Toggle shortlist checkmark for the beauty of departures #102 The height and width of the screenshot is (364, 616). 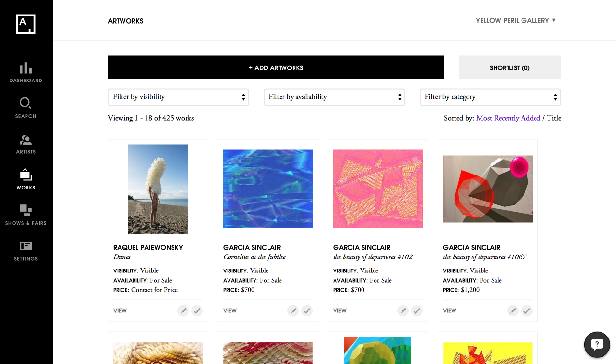[x=417, y=311]
